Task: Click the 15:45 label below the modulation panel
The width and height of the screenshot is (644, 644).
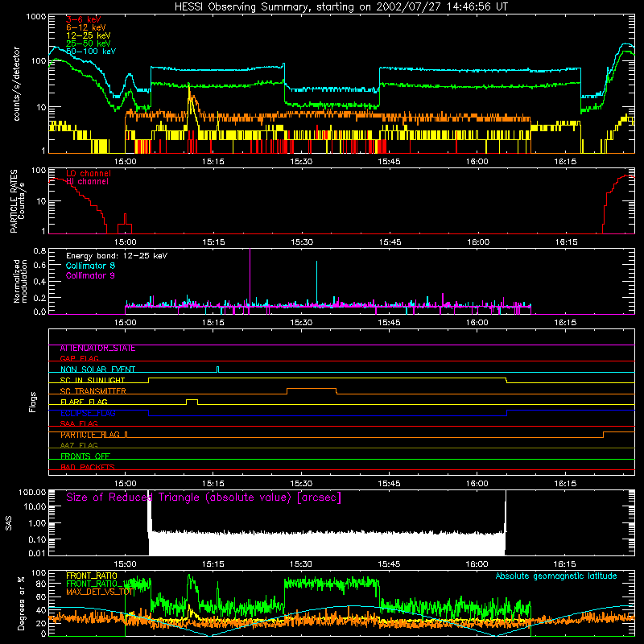Action: pyautogui.click(x=389, y=323)
